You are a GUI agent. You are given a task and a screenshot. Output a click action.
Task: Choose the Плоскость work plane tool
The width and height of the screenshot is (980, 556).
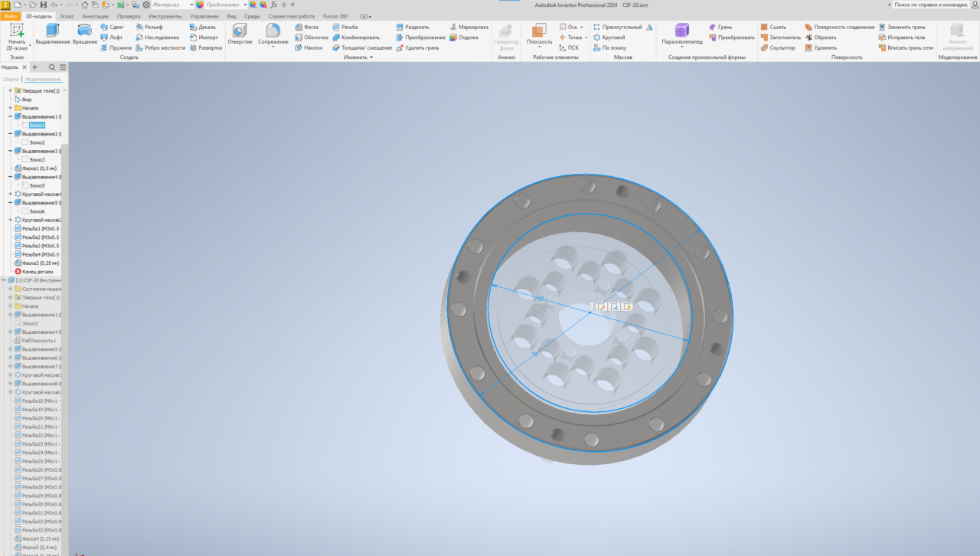point(539,33)
